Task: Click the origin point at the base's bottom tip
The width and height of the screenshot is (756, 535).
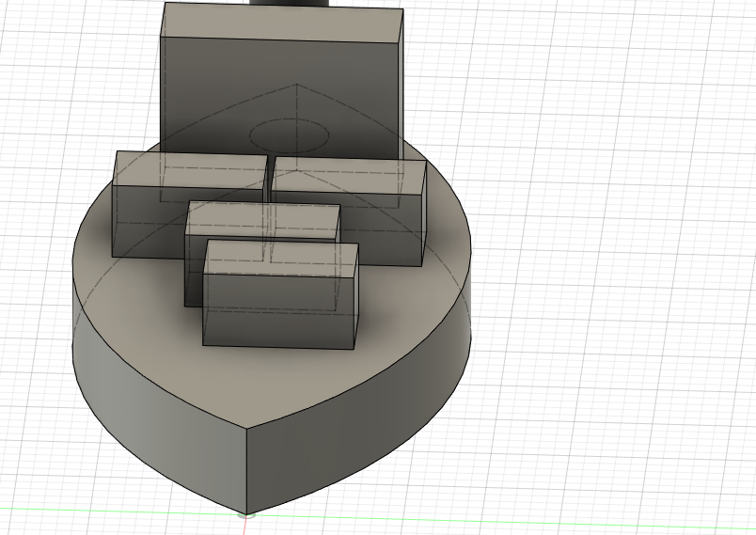Action: (x=246, y=515)
